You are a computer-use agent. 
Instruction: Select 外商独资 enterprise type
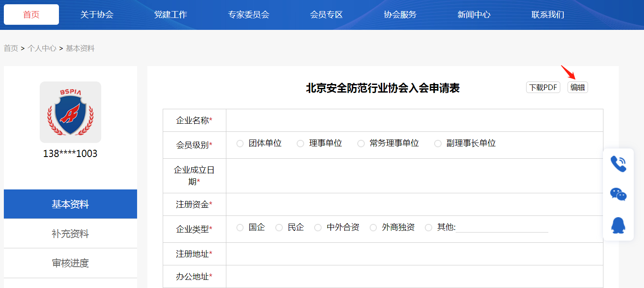[x=373, y=228]
